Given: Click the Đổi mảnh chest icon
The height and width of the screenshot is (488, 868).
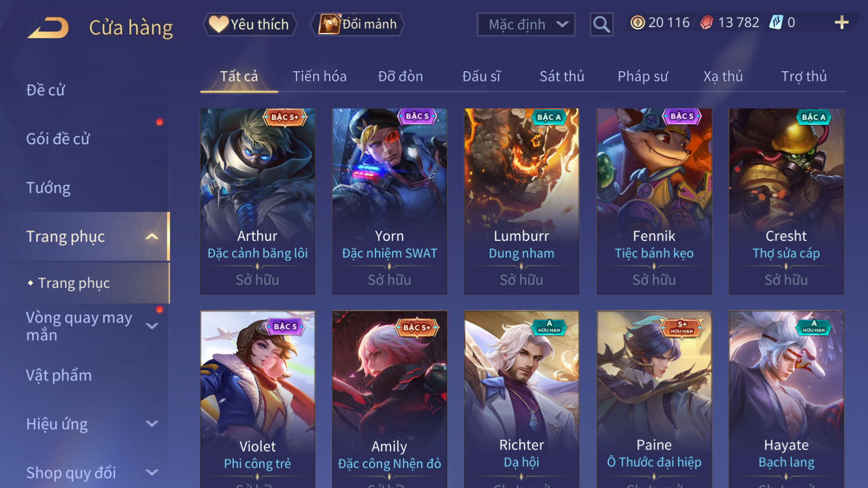Looking at the screenshot, I should (330, 24).
